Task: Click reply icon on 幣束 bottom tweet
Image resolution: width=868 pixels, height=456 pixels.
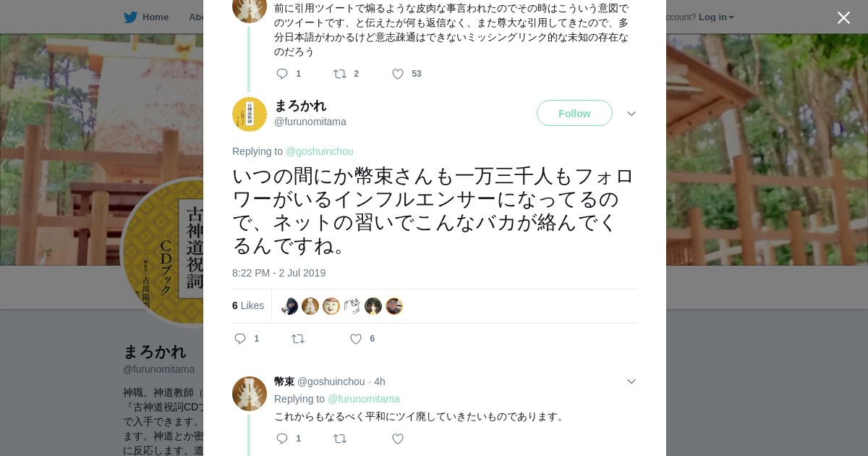Action: point(282,439)
